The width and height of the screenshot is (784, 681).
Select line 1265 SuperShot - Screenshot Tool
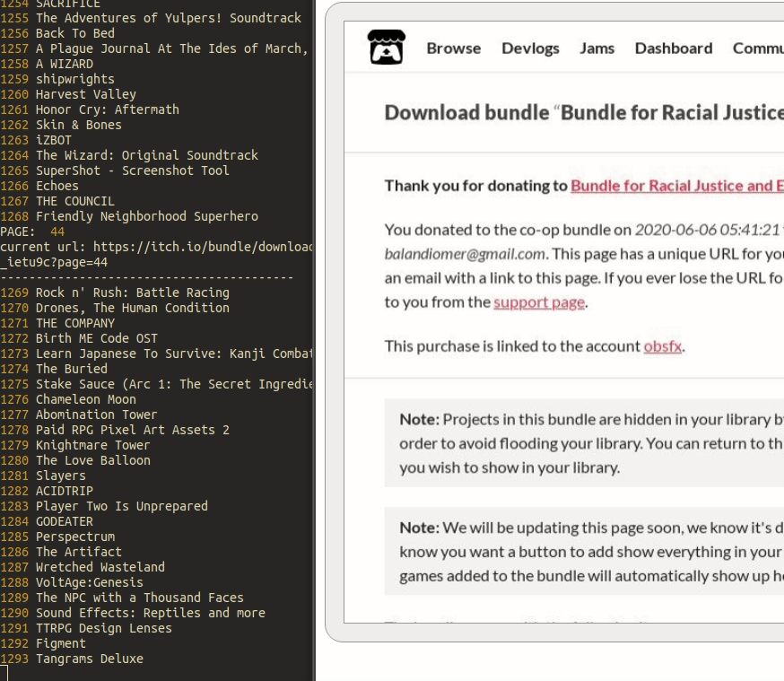pos(115,170)
